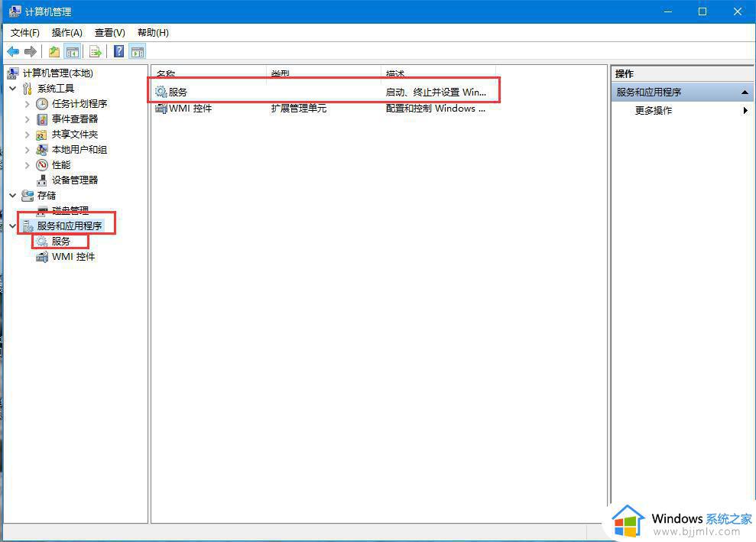Image resolution: width=756 pixels, height=542 pixels.
Task: Click the Forward arrow in toolbar
Action: pos(31,52)
